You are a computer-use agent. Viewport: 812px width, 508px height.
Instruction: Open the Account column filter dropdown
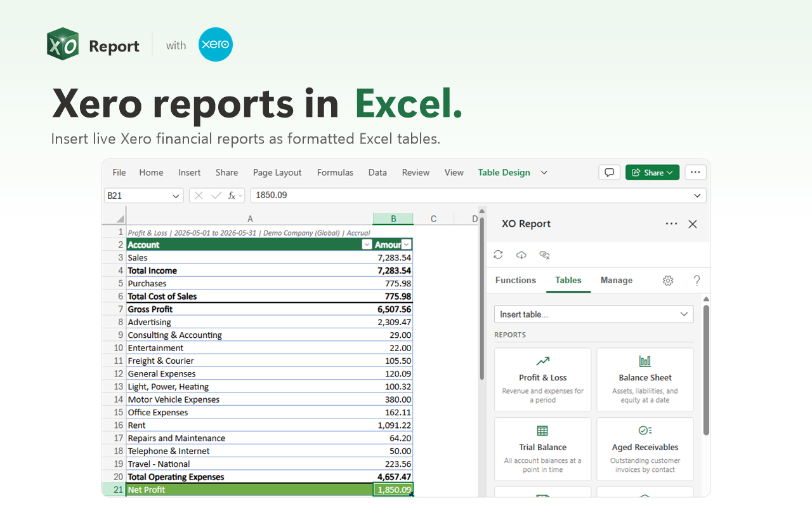point(366,244)
